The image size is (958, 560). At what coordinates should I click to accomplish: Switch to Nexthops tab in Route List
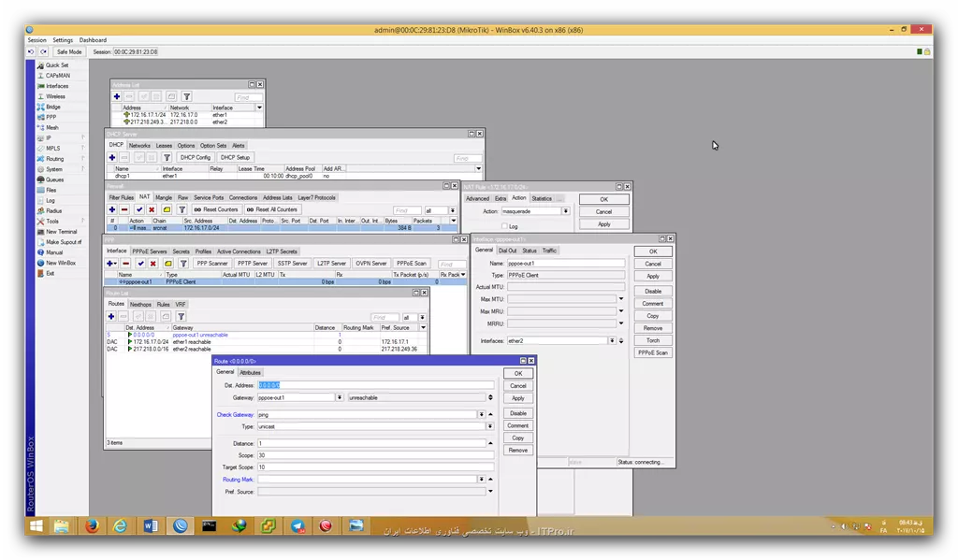(x=140, y=304)
